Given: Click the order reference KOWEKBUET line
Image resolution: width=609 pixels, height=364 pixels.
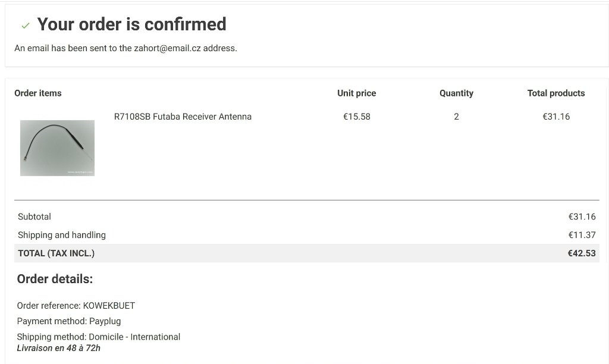Looking at the screenshot, I should [x=76, y=306].
